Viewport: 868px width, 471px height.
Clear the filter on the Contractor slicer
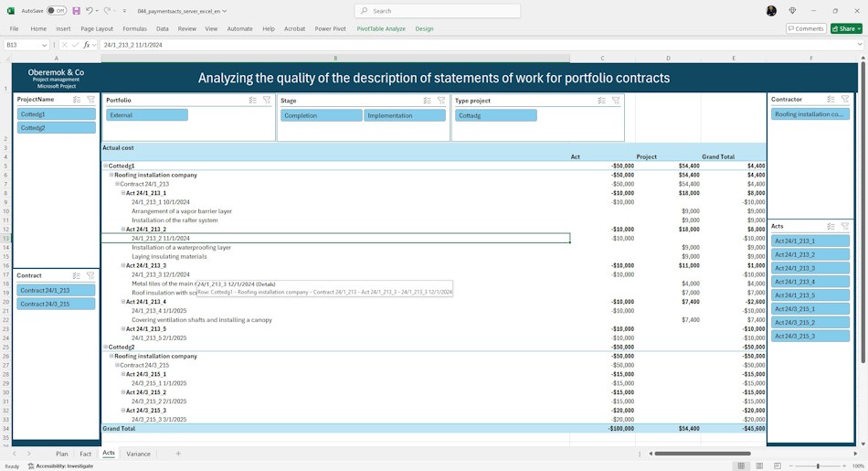pyautogui.click(x=845, y=99)
